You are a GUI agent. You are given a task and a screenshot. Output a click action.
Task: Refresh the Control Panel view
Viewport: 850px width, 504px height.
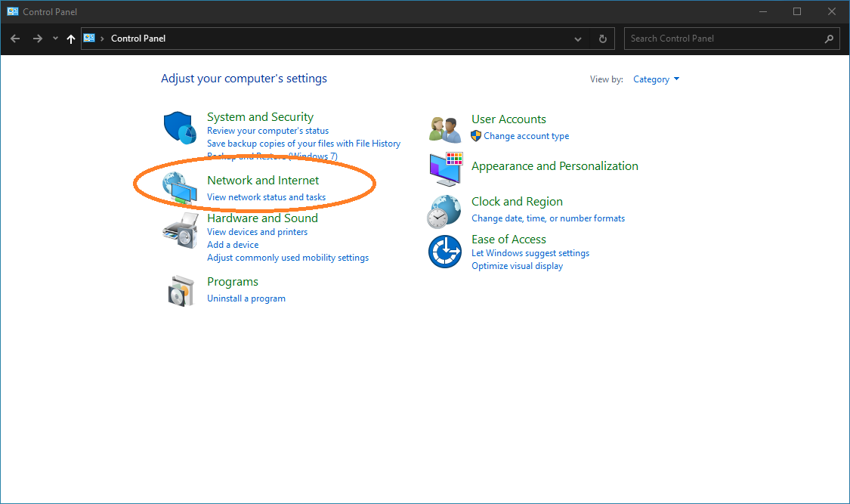click(602, 39)
